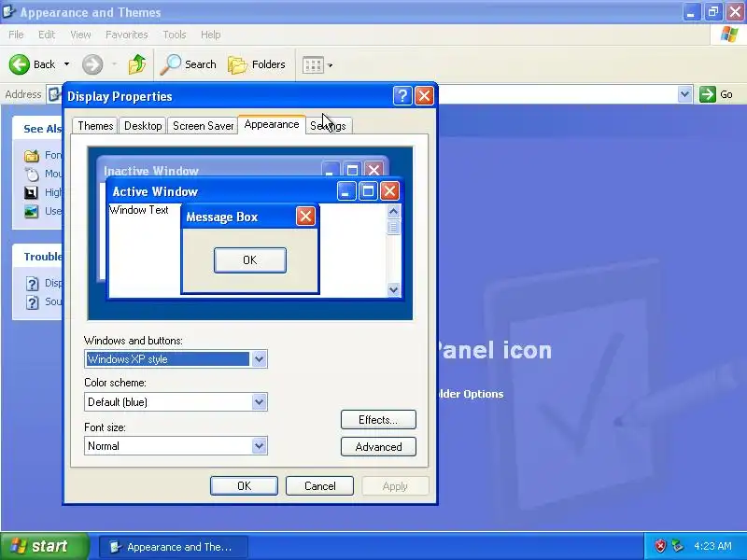Expand the Address bar dropdown
Image resolution: width=747 pixels, height=560 pixels.
[684, 94]
